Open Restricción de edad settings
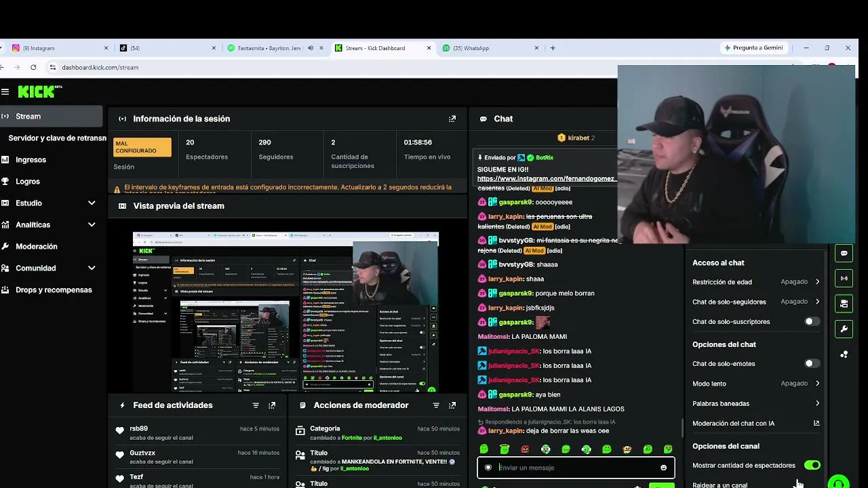The width and height of the screenshot is (868, 488). [756, 282]
